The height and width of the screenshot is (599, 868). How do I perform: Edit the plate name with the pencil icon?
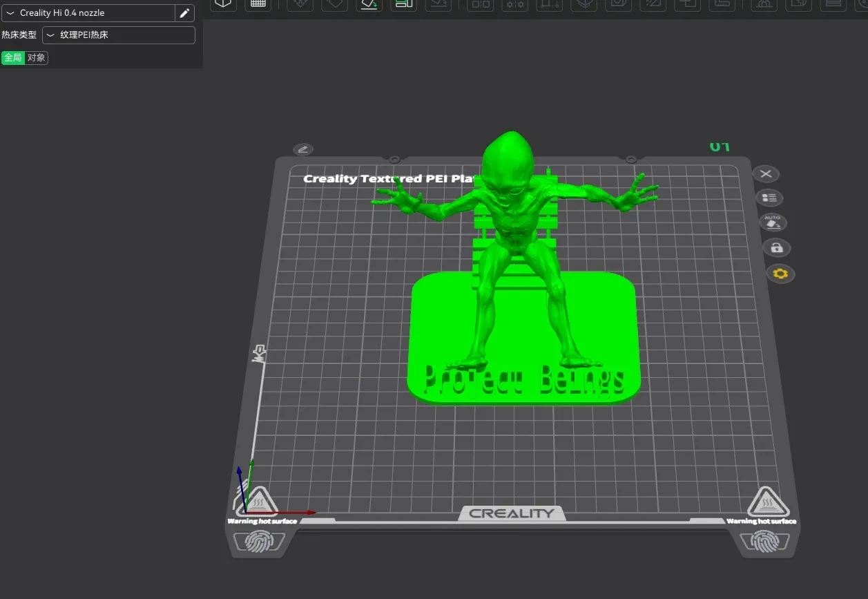point(303,149)
